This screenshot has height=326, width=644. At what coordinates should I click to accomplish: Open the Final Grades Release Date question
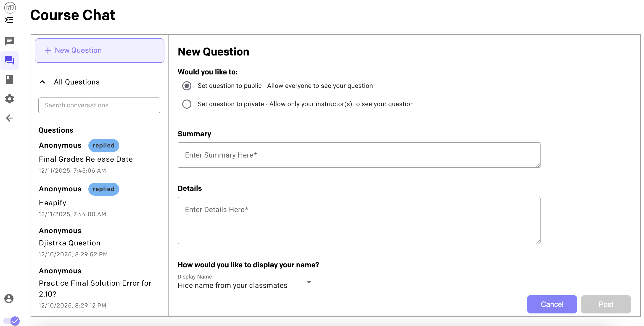coord(86,159)
